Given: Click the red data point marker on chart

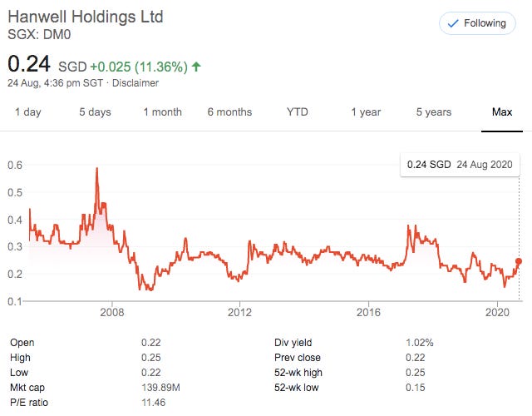Looking at the screenshot, I should tap(519, 261).
